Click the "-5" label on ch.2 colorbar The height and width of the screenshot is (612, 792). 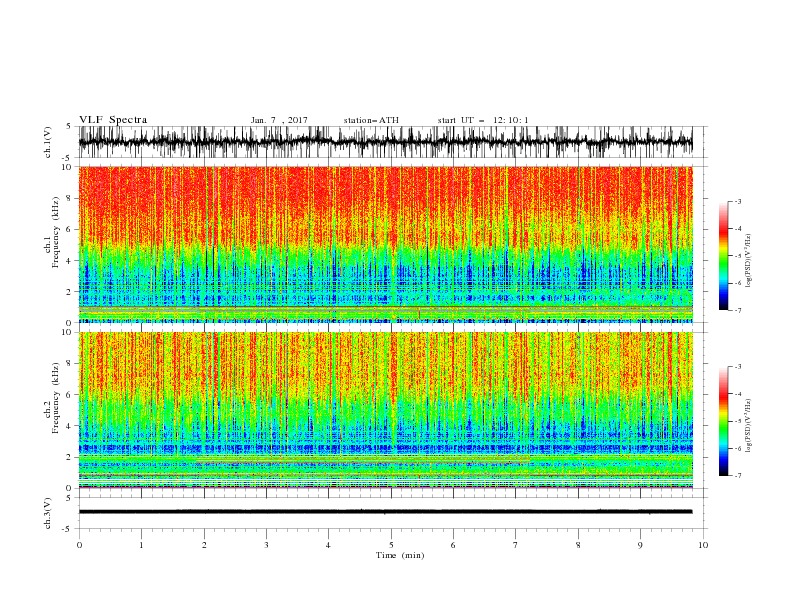tap(738, 421)
